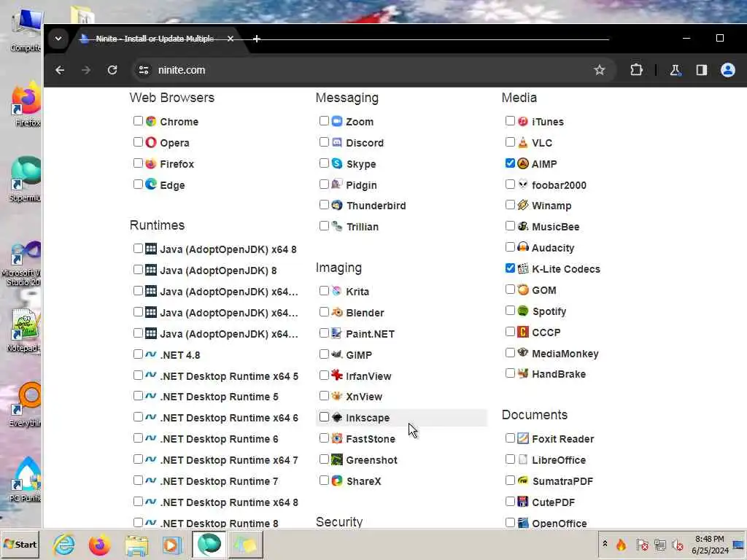Click the IrfanView app icon
Screen dimensions: 747x560
point(337,376)
